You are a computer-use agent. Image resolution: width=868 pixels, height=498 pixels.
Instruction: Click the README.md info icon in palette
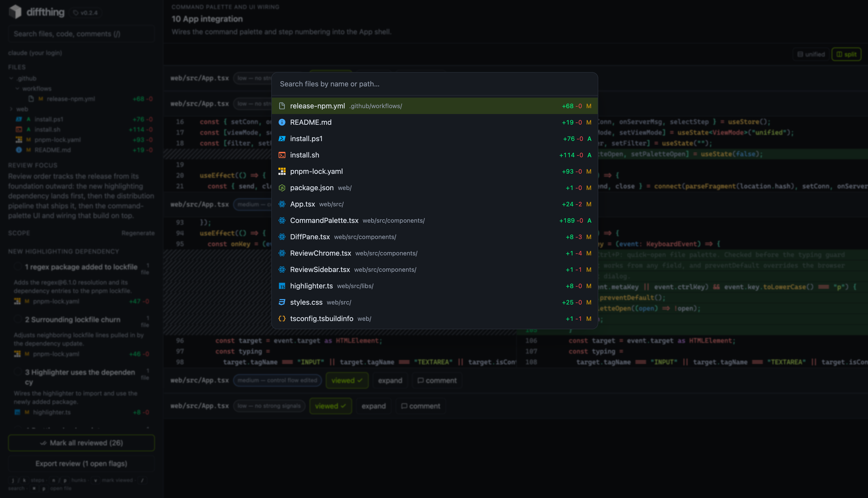[x=281, y=122]
